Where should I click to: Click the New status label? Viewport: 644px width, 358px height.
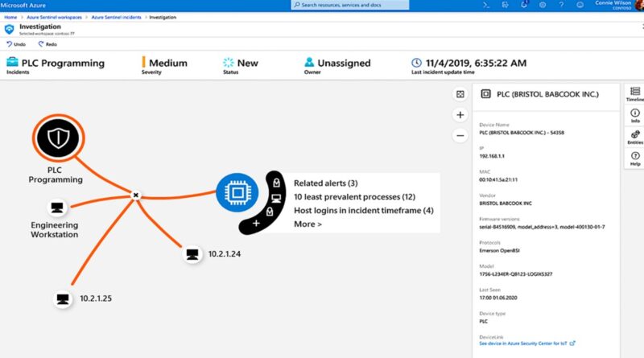point(248,63)
